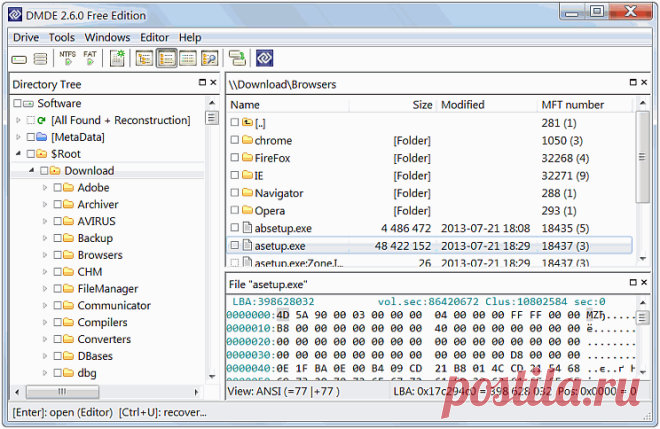Collapse the $Root node in tree
Screen dimensions: 660x429
click(x=18, y=154)
